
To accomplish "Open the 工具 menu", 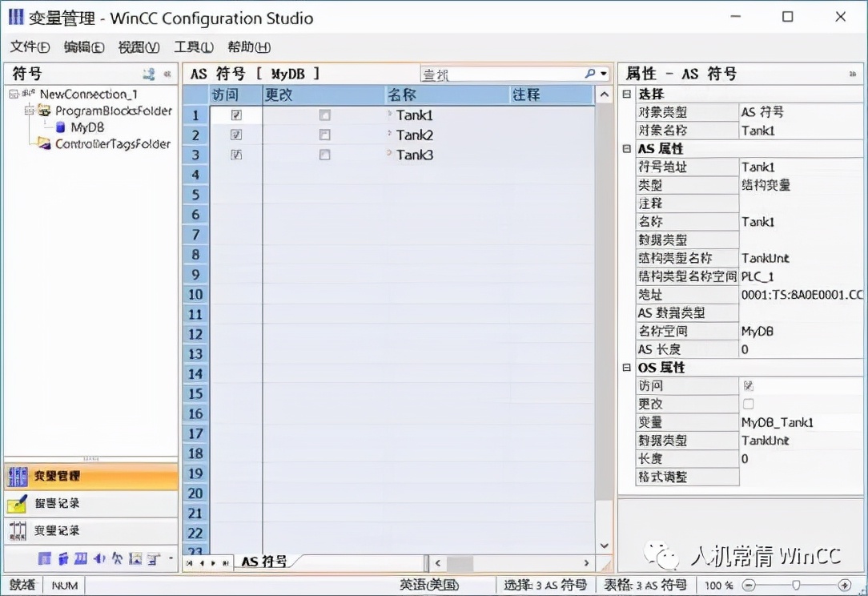I will [x=192, y=46].
